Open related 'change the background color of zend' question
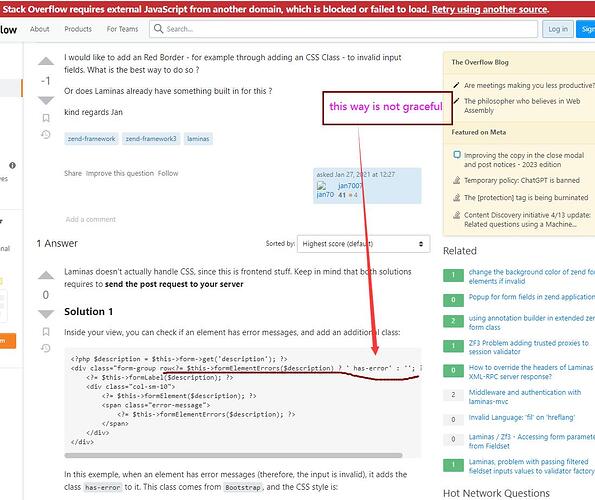Image resolution: width=595 pixels, height=500 pixels. coord(532,277)
